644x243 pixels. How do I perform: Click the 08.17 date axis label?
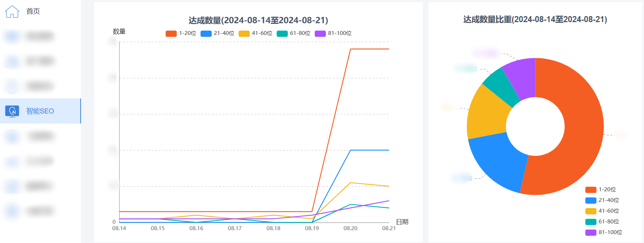pos(235,228)
